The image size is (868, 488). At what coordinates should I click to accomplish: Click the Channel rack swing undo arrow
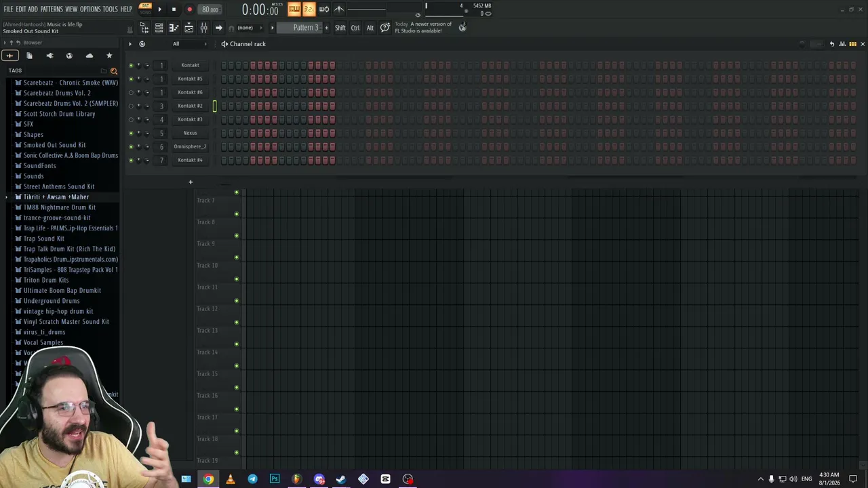832,44
